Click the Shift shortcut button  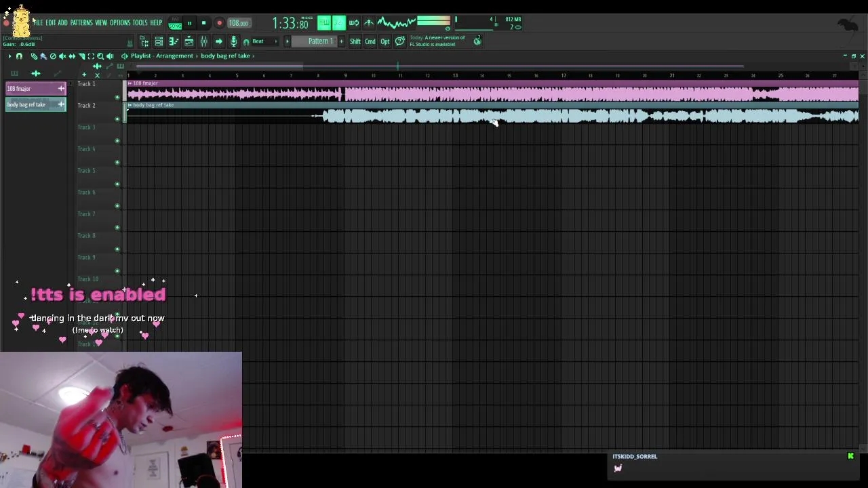355,41
